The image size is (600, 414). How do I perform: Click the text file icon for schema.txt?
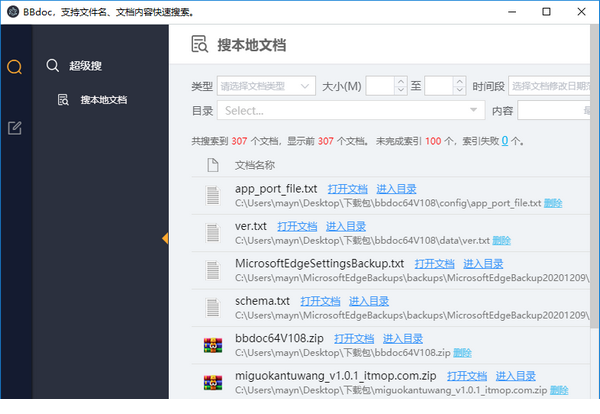(x=213, y=308)
